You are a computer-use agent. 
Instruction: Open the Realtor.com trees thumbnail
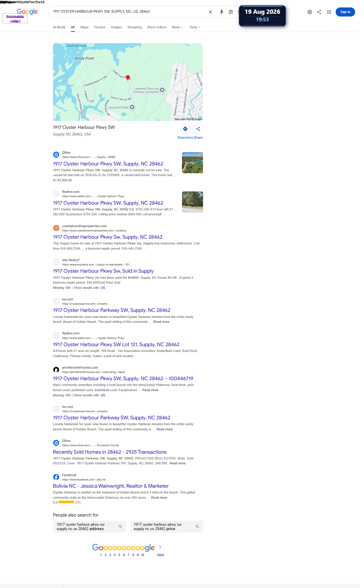click(192, 202)
